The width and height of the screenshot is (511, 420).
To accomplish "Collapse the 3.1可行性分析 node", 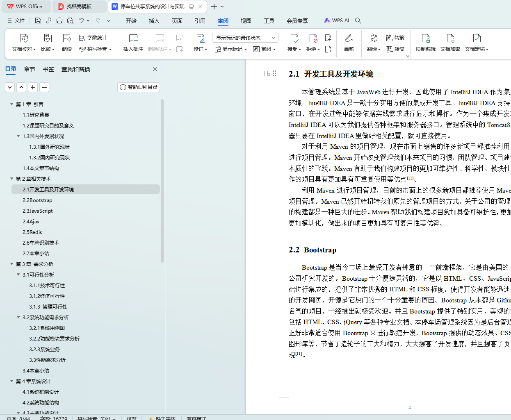I will coord(18,275).
